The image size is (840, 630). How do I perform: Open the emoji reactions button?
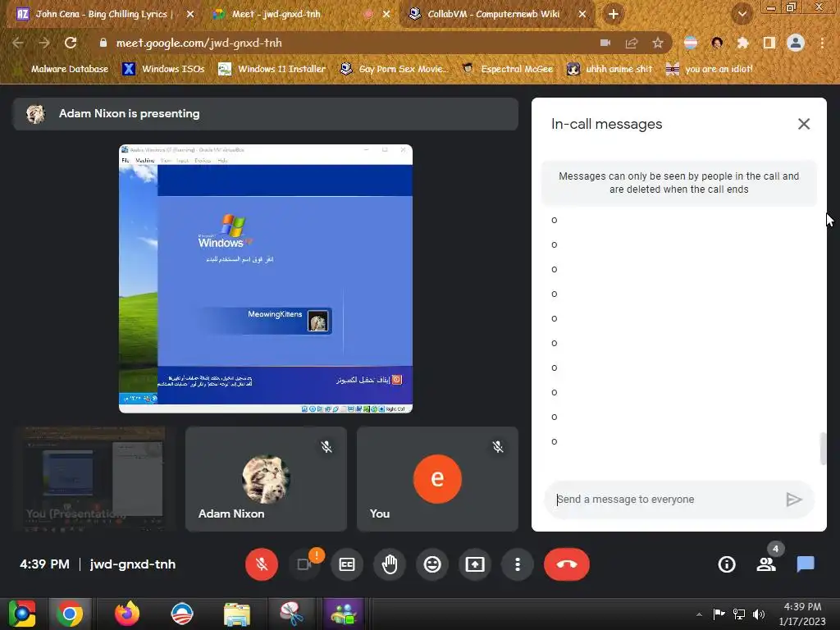point(432,564)
